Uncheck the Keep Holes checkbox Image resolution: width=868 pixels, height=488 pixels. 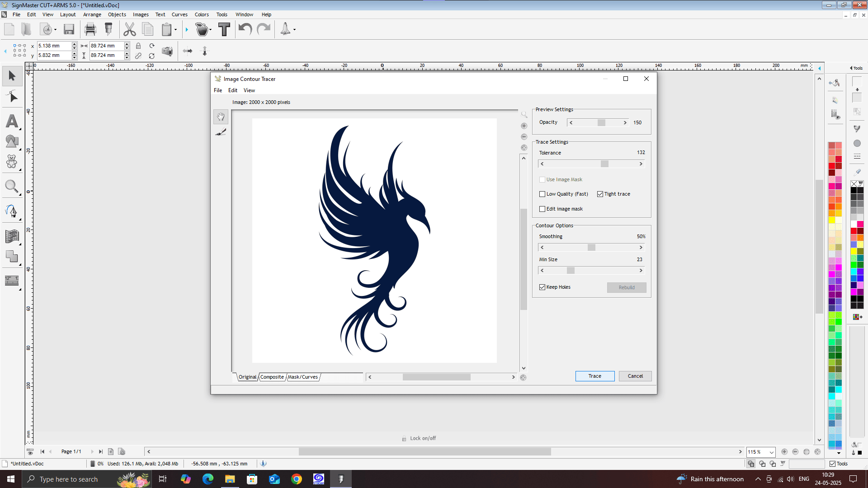tap(542, 287)
